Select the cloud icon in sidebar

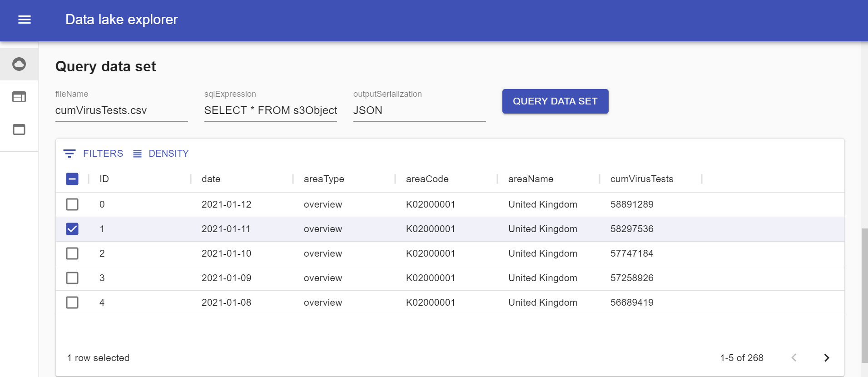19,64
